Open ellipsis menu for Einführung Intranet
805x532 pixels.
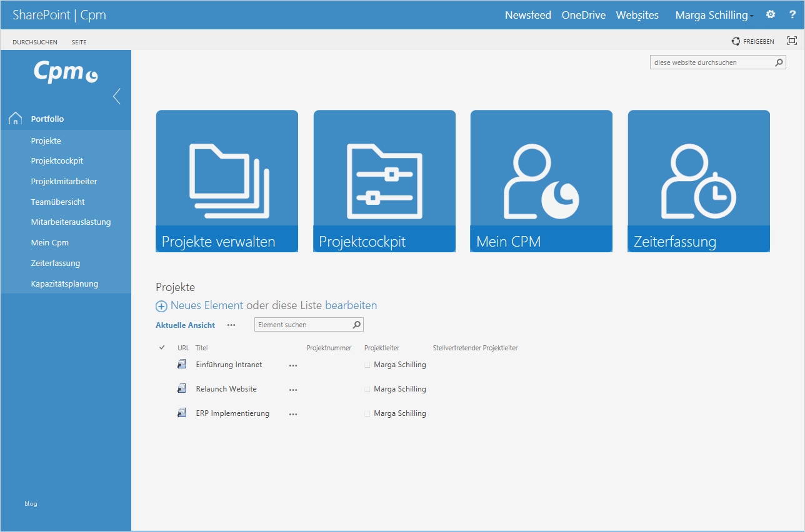pyautogui.click(x=293, y=366)
